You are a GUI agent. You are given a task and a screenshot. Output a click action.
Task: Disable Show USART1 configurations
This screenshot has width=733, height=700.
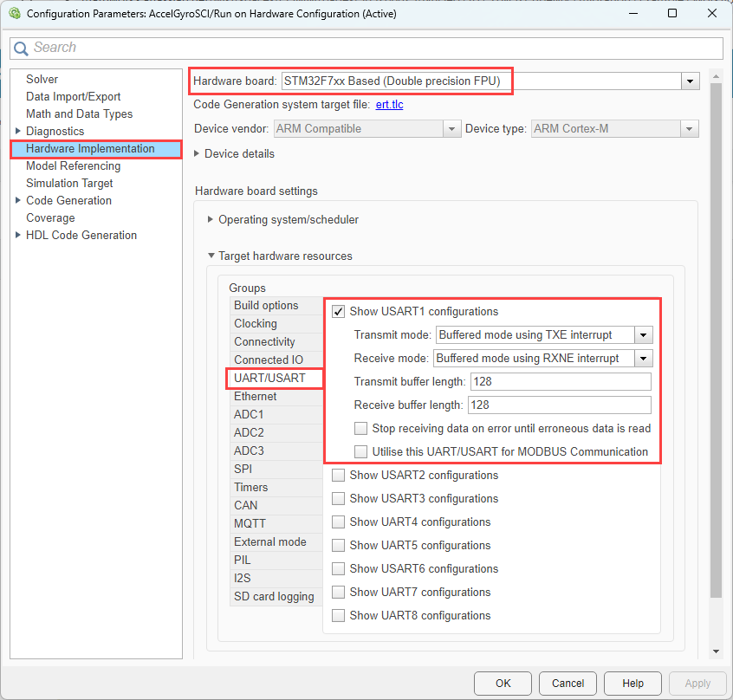(338, 311)
